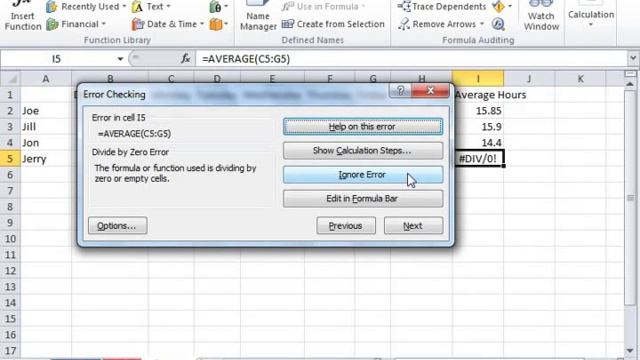Click the cell showing 15.85
Viewport: 640px width, 360px height.
click(478, 111)
